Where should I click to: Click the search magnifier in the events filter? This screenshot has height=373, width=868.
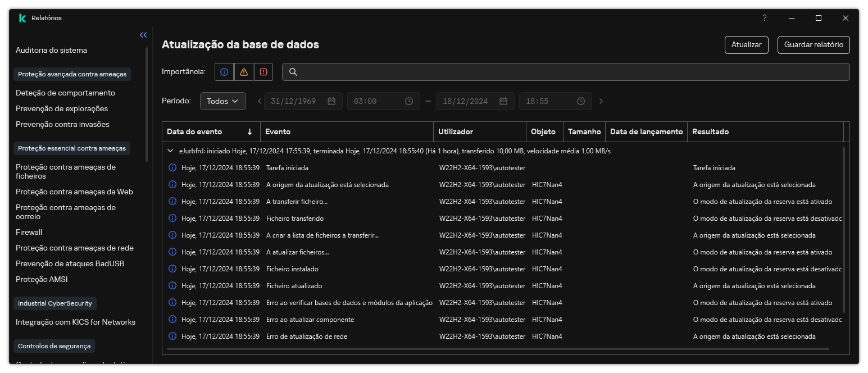click(293, 72)
